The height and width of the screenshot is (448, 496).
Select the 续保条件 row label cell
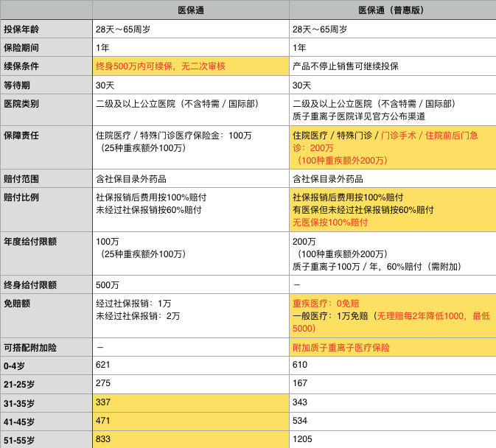(x=46, y=66)
